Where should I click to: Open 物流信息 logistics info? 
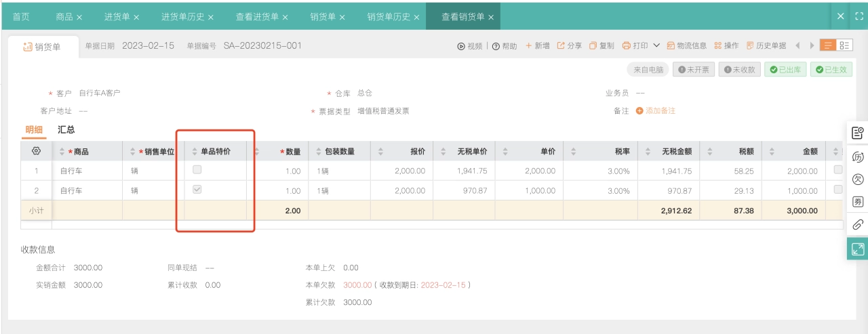687,45
